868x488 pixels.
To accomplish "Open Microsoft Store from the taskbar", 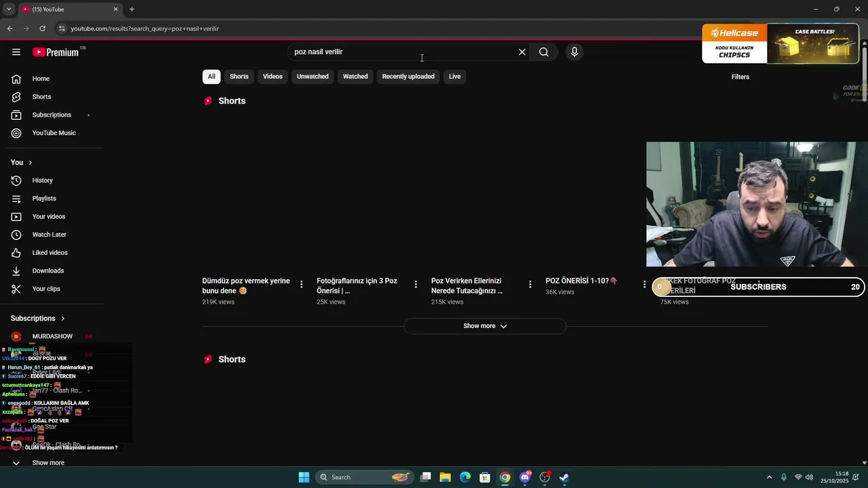I will coord(485,477).
